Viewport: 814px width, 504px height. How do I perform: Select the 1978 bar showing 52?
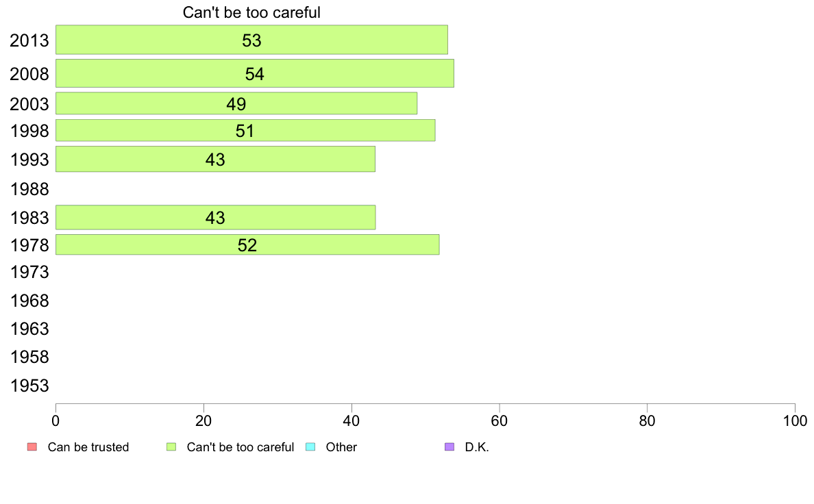point(247,244)
